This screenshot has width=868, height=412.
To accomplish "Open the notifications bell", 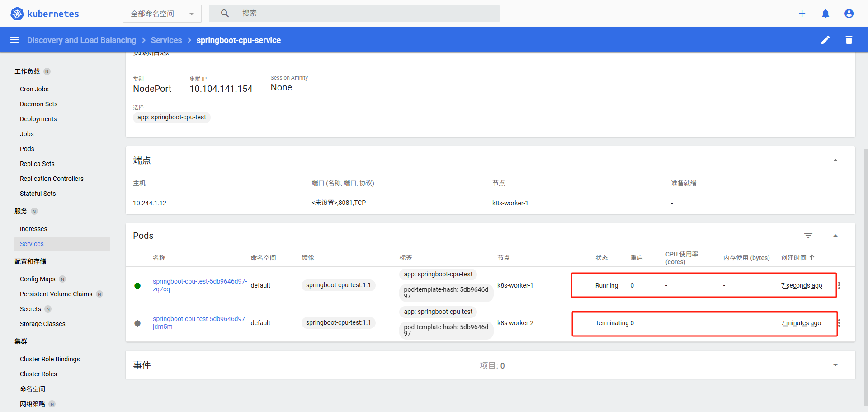I will click(x=826, y=14).
